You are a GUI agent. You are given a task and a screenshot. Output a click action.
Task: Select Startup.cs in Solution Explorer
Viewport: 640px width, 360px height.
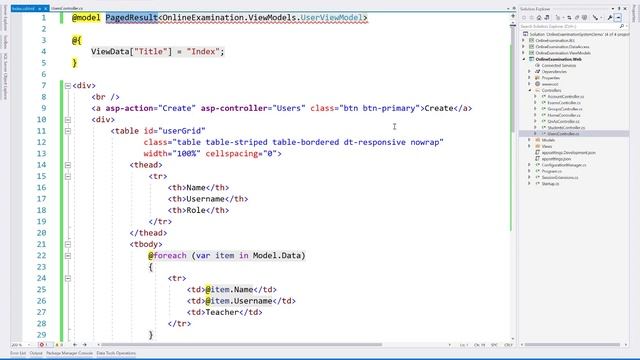[x=550, y=184]
